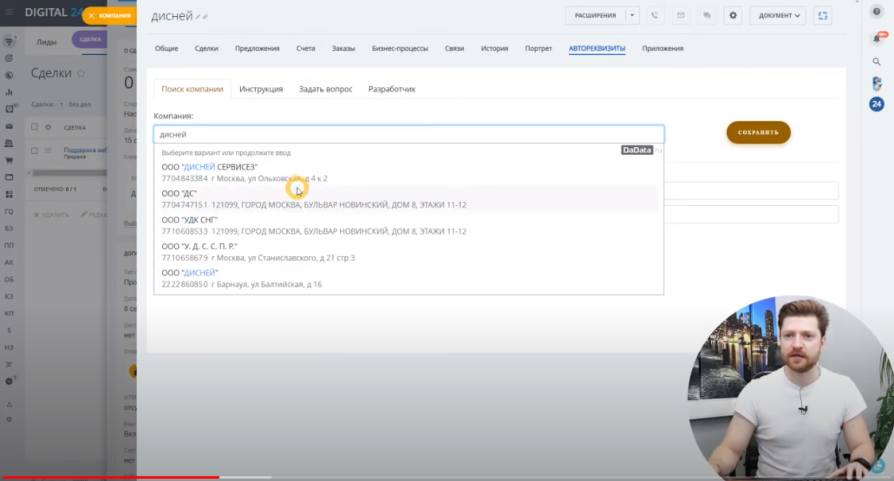
Task: Open the АК sidebar item
Action: pyautogui.click(x=9, y=263)
